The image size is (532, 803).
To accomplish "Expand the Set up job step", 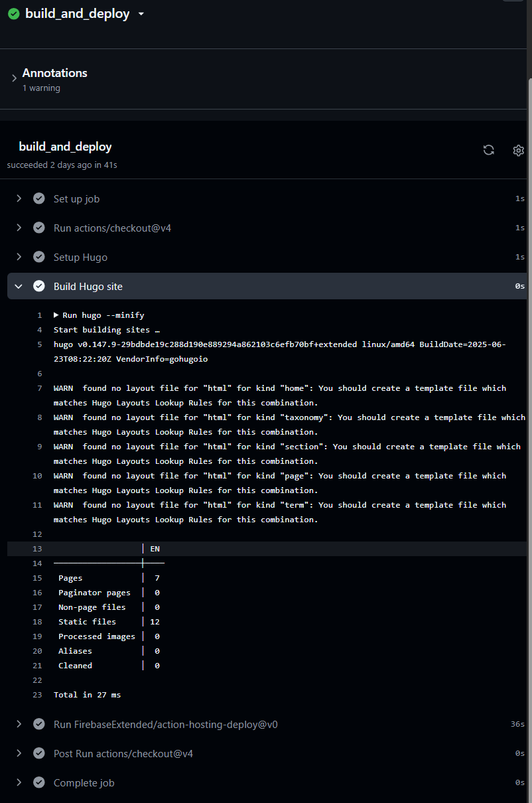I will coord(19,198).
